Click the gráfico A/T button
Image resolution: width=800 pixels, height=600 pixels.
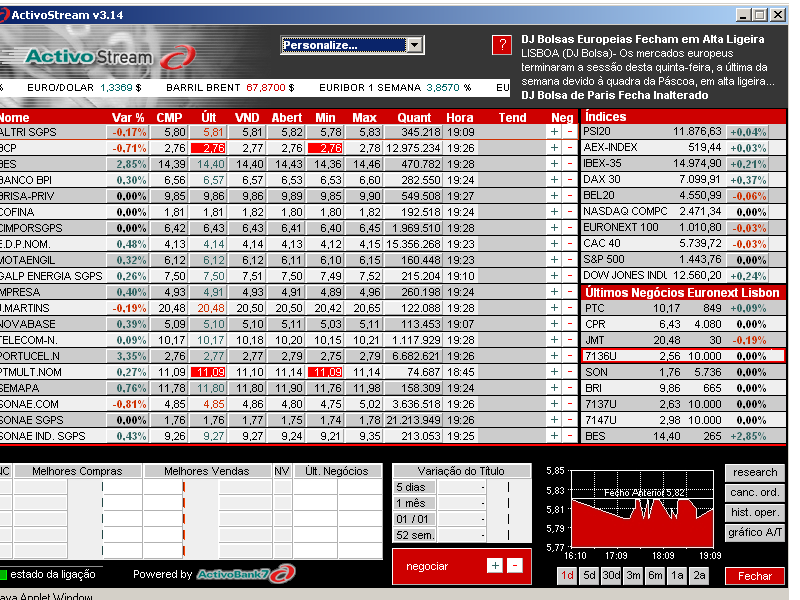(755, 532)
